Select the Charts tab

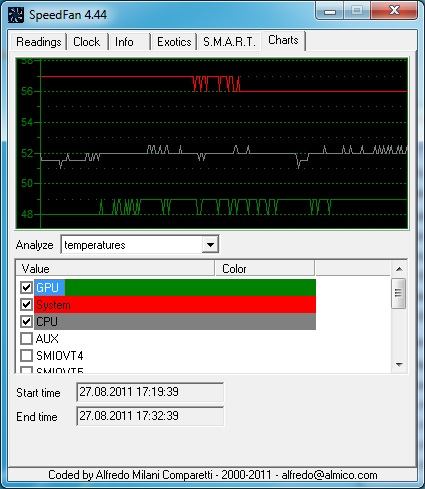coord(283,40)
